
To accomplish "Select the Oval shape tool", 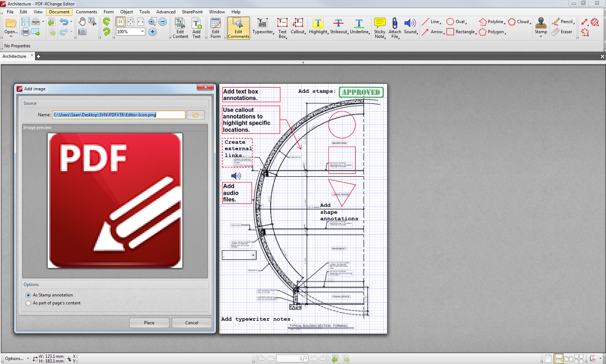I will tap(455, 22).
